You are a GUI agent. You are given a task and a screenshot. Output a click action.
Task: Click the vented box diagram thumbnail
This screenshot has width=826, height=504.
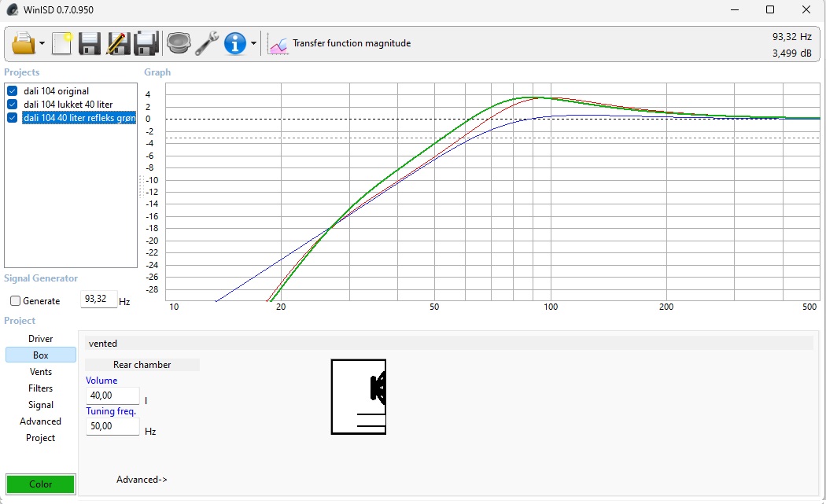359,397
